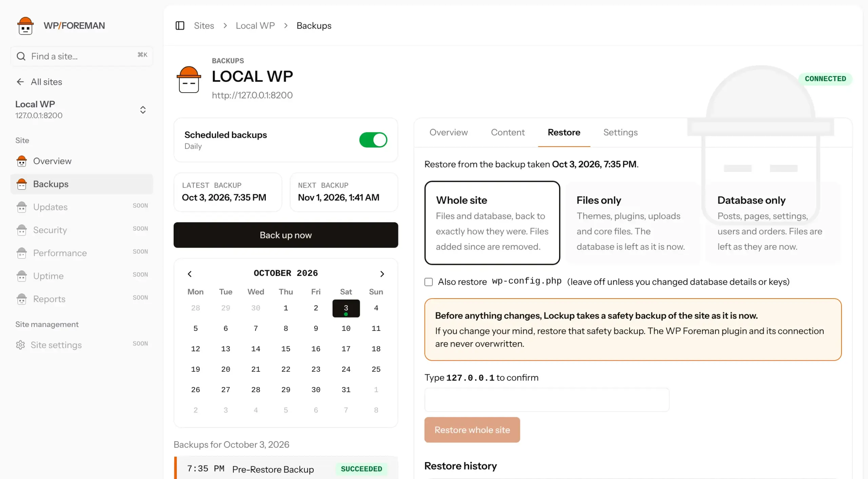868x479 pixels.
Task: Click the Back up now button
Action: pyautogui.click(x=286, y=235)
